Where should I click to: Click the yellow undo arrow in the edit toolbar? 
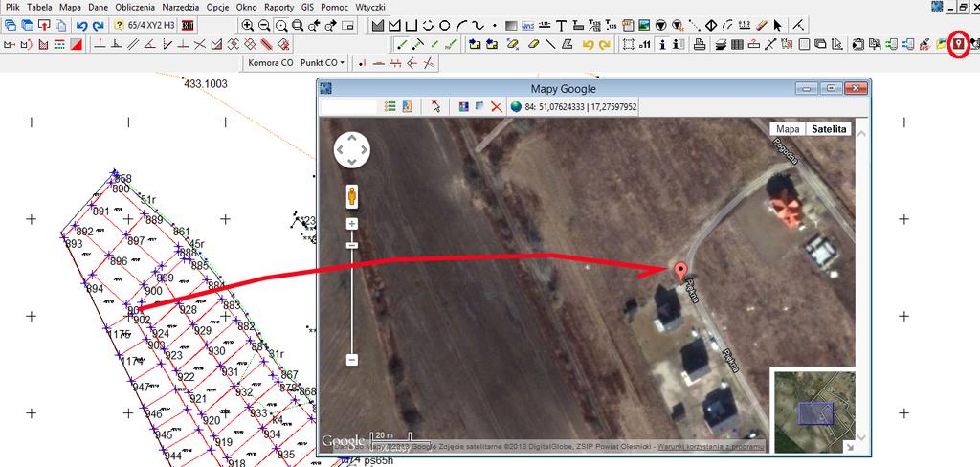(588, 44)
